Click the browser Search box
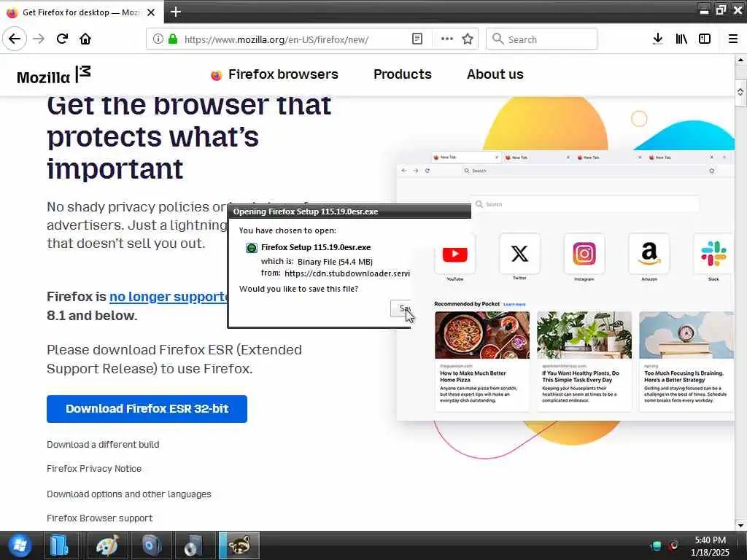This screenshot has width=747, height=560. [541, 39]
